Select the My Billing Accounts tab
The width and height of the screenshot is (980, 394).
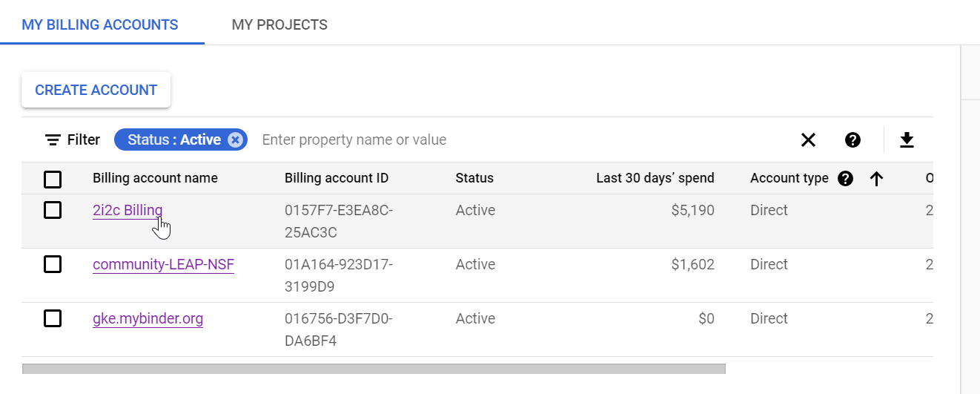click(100, 24)
